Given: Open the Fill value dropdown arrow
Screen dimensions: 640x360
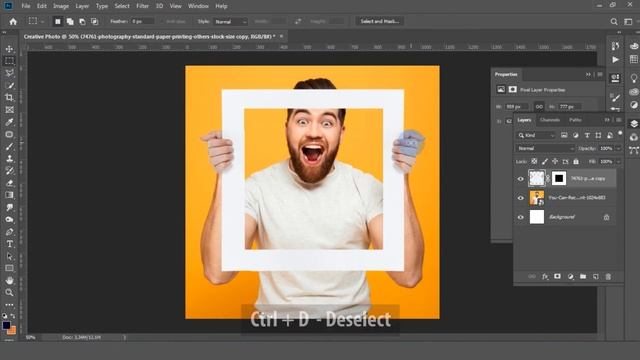Looking at the screenshot, I should [618, 162].
